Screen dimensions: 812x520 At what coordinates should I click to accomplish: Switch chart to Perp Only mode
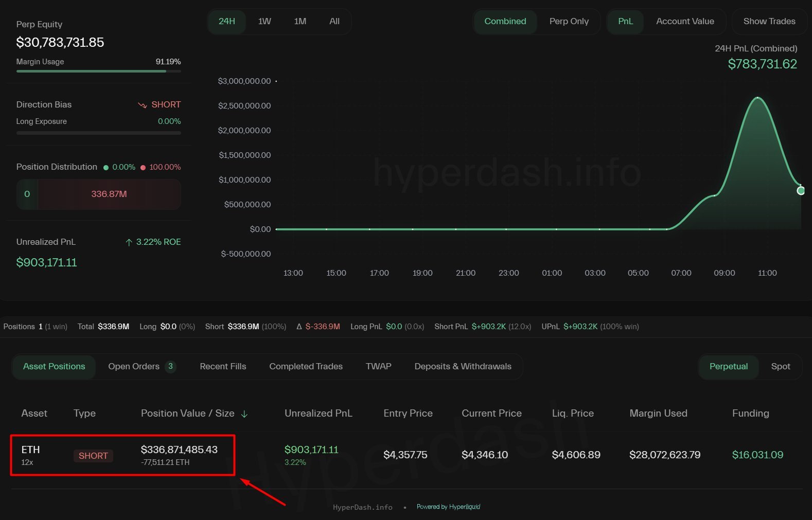tap(569, 22)
